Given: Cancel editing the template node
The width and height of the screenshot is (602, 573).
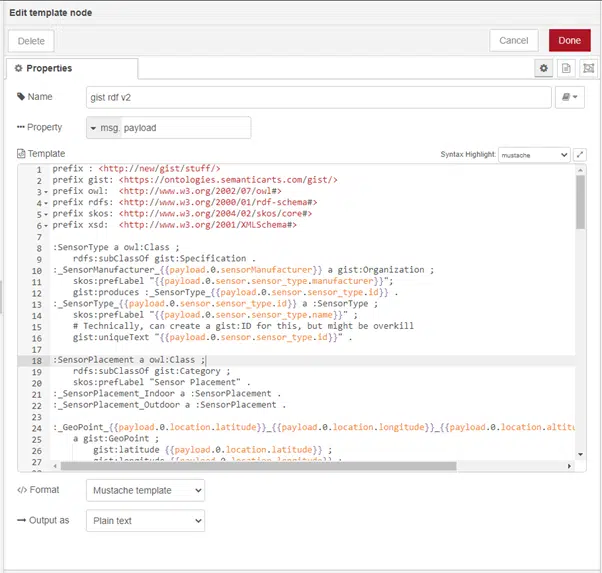Looking at the screenshot, I should click(513, 40).
